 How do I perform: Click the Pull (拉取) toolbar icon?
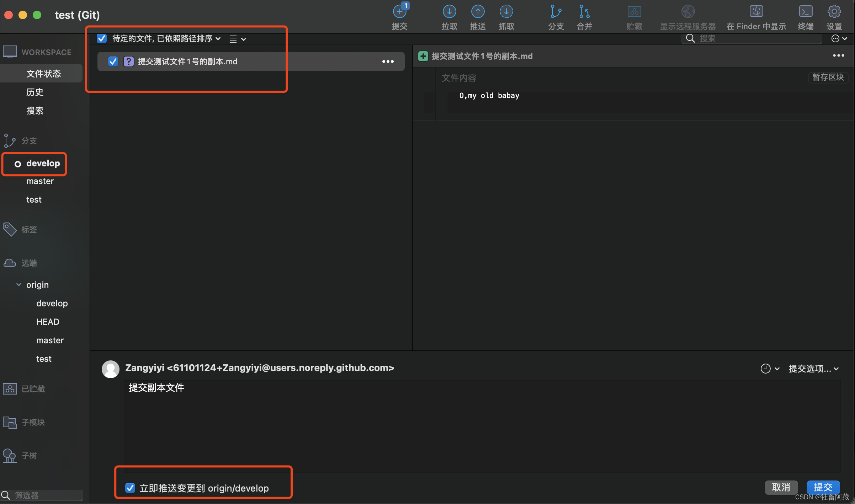[449, 12]
